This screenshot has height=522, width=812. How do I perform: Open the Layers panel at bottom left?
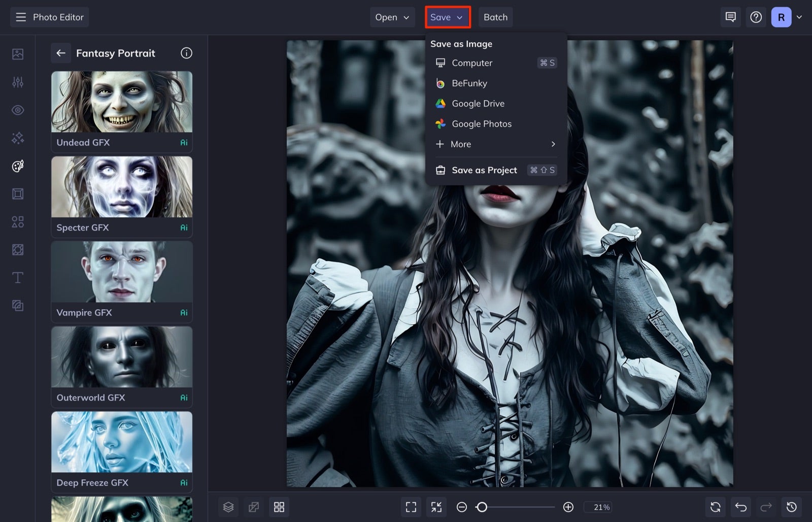[228, 507]
